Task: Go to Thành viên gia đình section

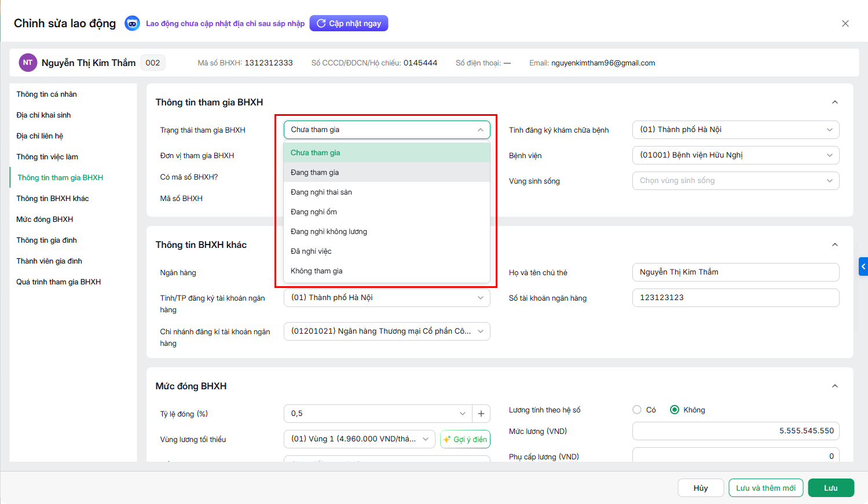Action: tap(49, 261)
